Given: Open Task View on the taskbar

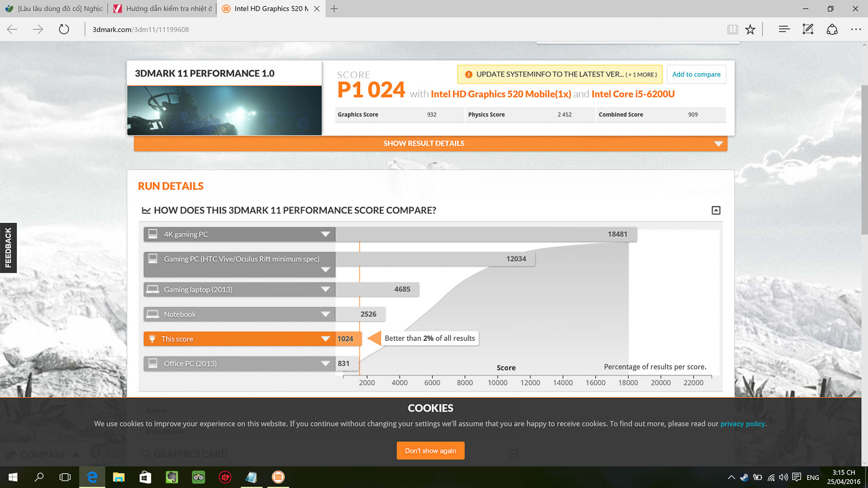Looking at the screenshot, I should coord(65,477).
